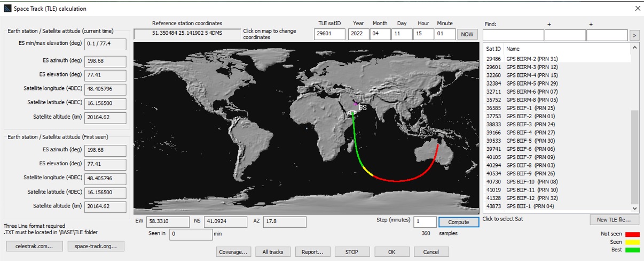Screen dimensions: 644x261
Task: Click the Compute button
Action: point(459,222)
